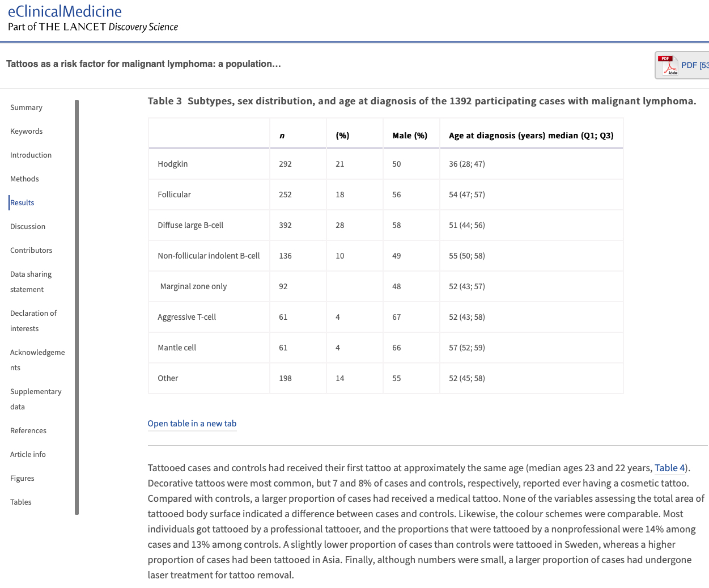Click 'Part of THE LANCET Discovery Science'
This screenshot has width=709, height=588.
[93, 27]
